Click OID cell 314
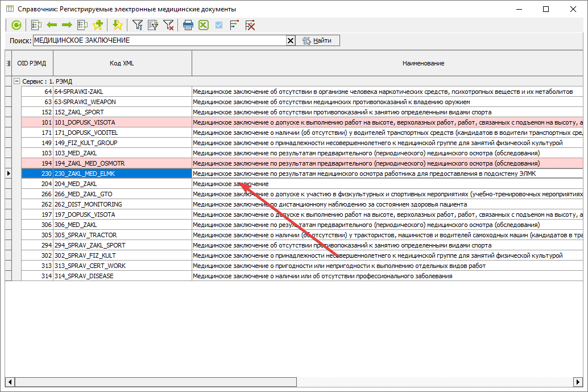The height and width of the screenshot is (392, 588). 37,276
